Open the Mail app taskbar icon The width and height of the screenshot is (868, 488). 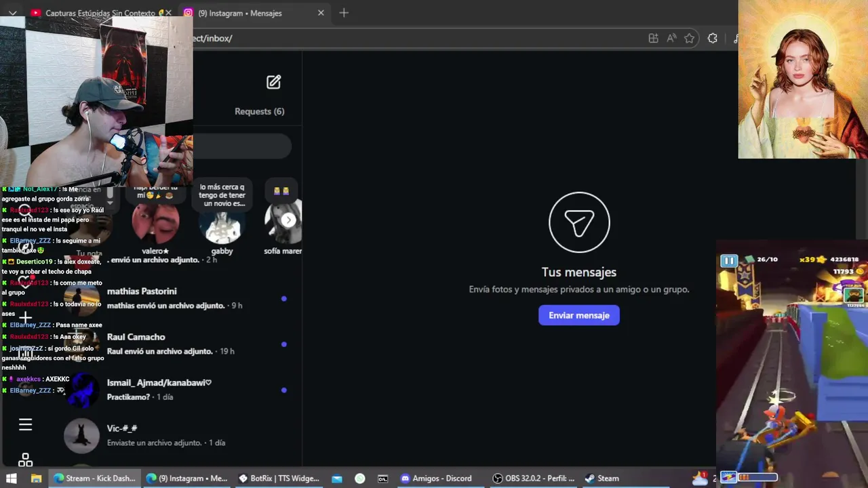pyautogui.click(x=337, y=479)
